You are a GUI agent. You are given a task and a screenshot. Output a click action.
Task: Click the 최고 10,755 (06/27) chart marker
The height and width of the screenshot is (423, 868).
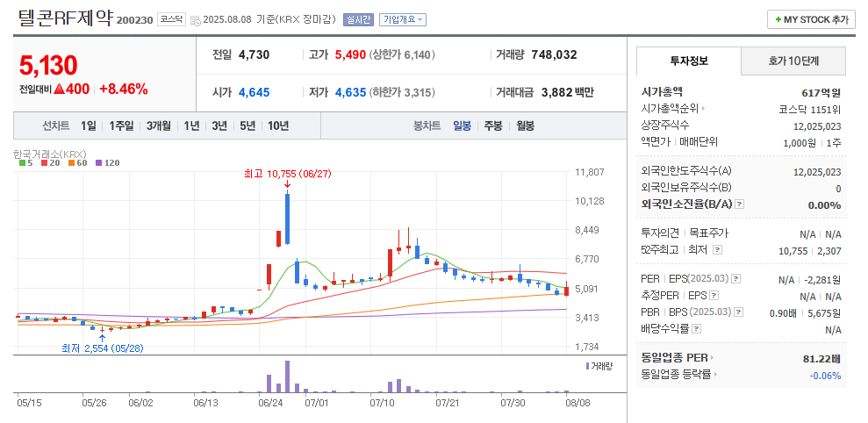tap(287, 174)
